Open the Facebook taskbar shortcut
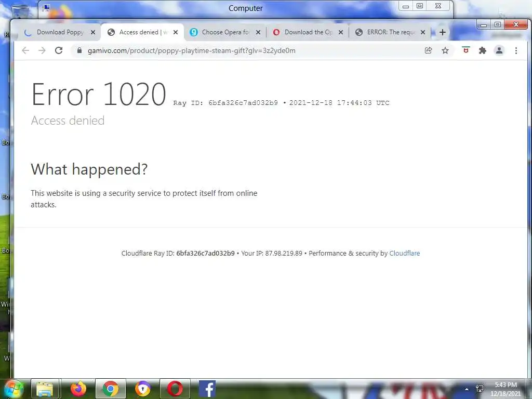Viewport: 532px width, 399px height. tap(207, 389)
